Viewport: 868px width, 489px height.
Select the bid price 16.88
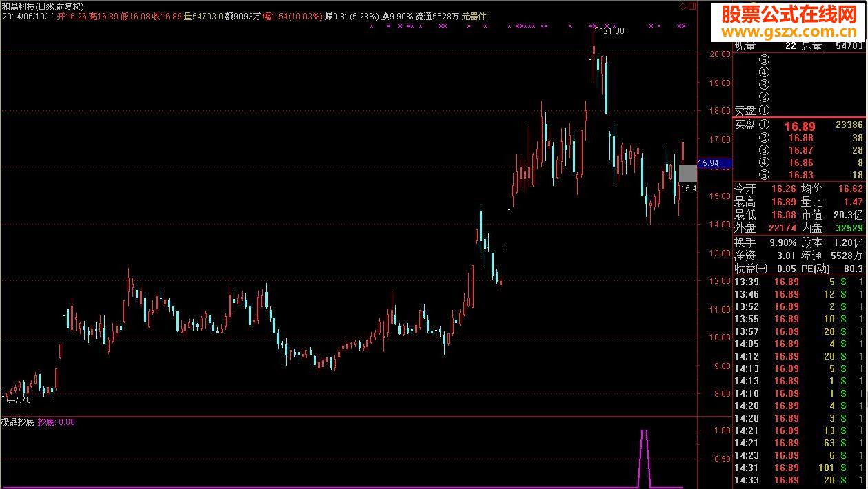pos(800,138)
